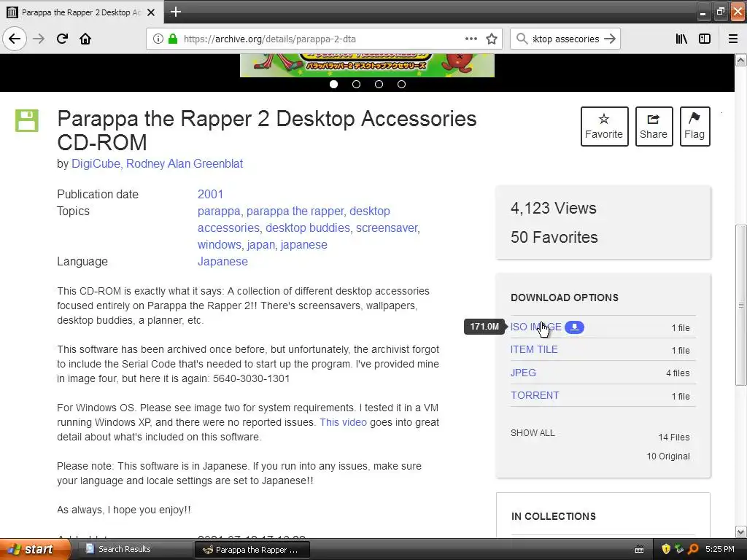
Task: Click the green padlock security icon
Action: click(173, 39)
